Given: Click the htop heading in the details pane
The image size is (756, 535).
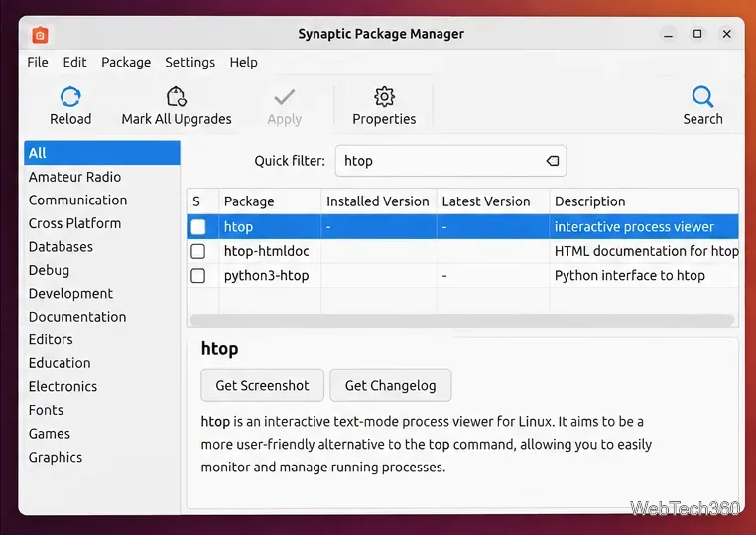Looking at the screenshot, I should point(220,349).
